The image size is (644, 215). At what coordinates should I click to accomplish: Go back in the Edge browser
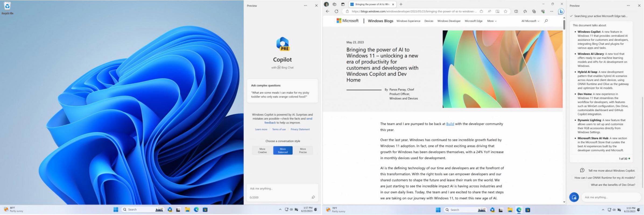327,11
